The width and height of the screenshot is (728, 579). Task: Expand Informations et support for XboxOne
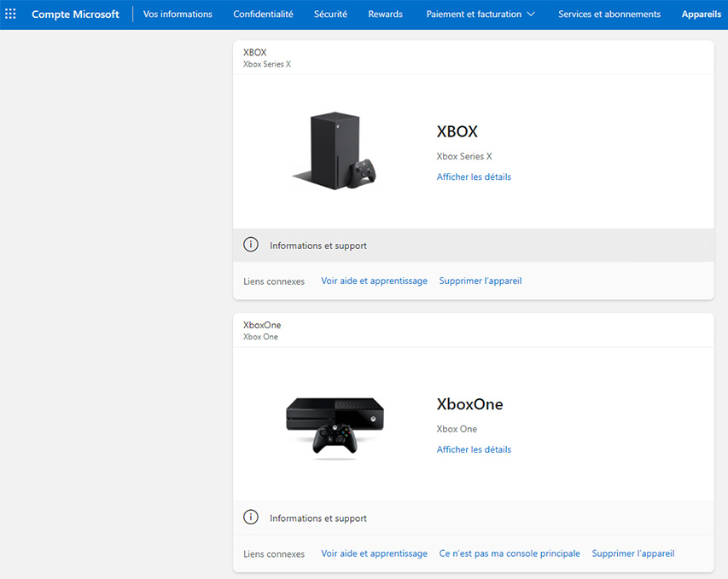[x=318, y=518]
